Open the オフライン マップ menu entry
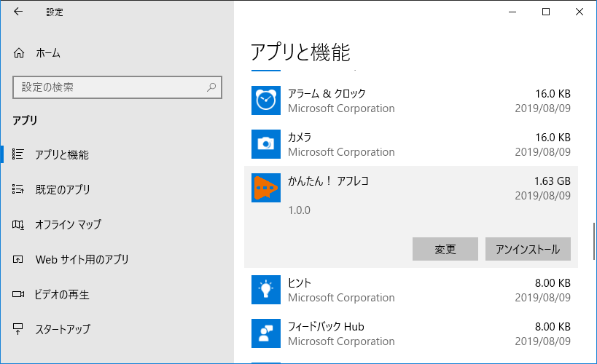 (x=68, y=224)
